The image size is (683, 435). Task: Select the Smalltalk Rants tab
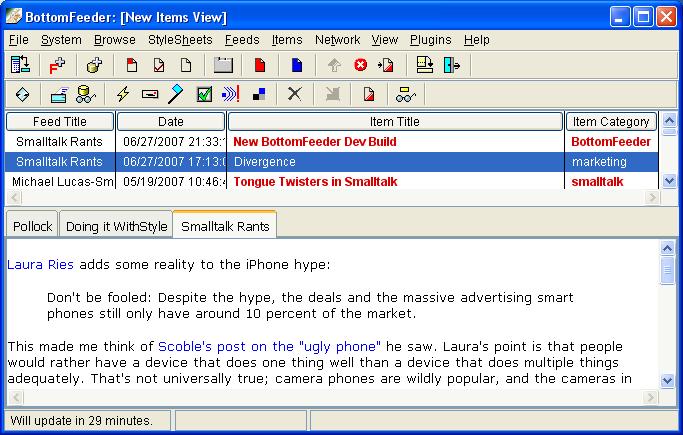click(x=225, y=226)
